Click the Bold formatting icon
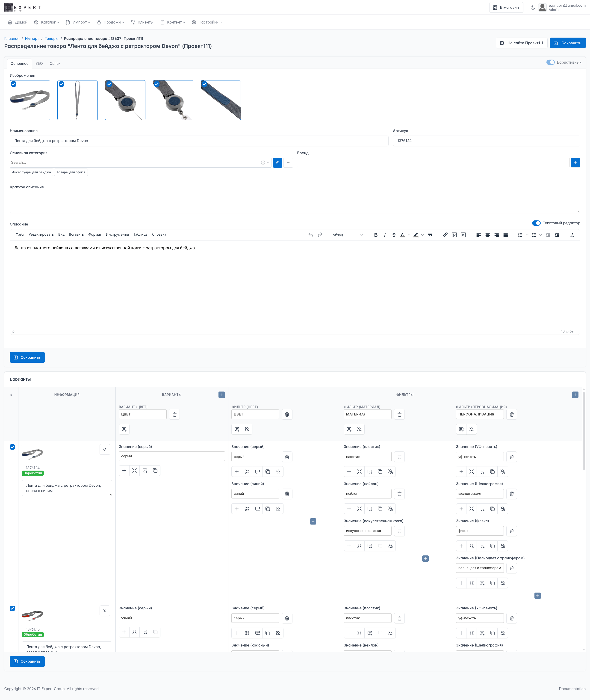Viewport: 590px width, 700px height. tap(376, 235)
